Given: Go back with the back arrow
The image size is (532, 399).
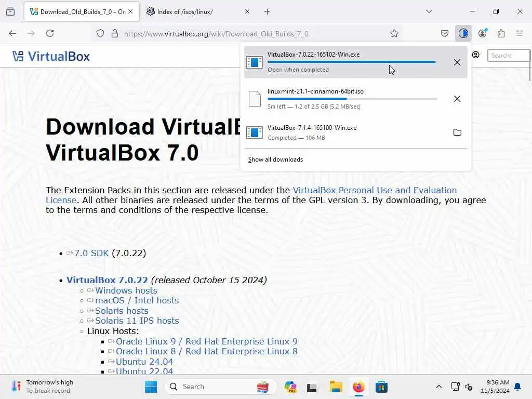Looking at the screenshot, I should pyautogui.click(x=12, y=33).
